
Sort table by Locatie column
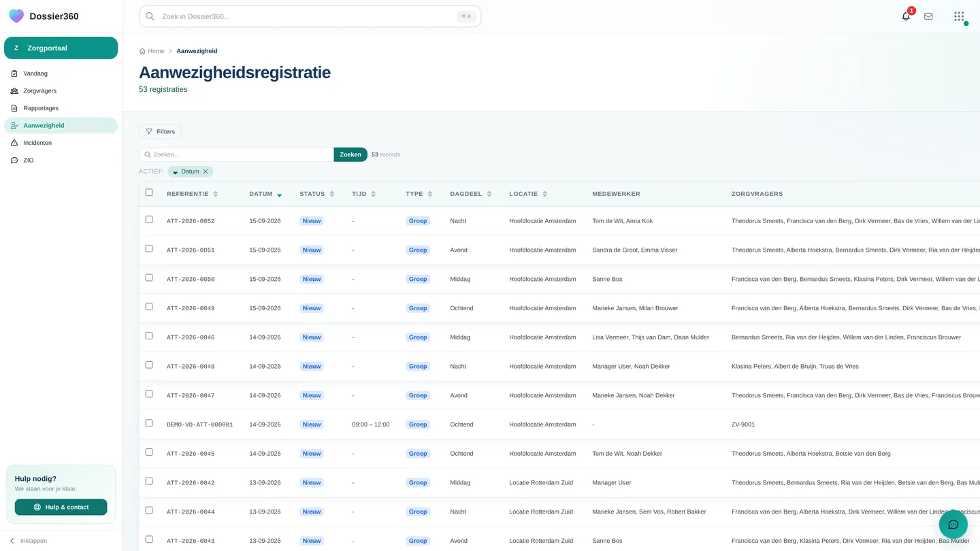click(528, 194)
